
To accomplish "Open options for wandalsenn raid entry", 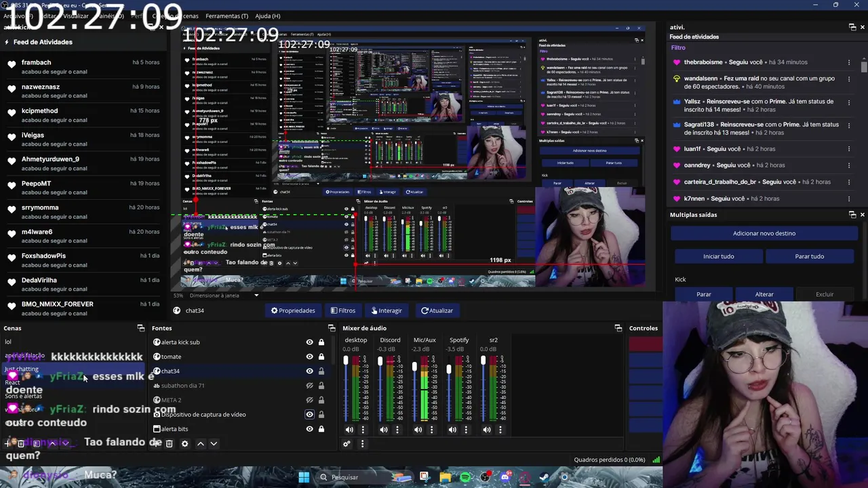I will 849,79.
